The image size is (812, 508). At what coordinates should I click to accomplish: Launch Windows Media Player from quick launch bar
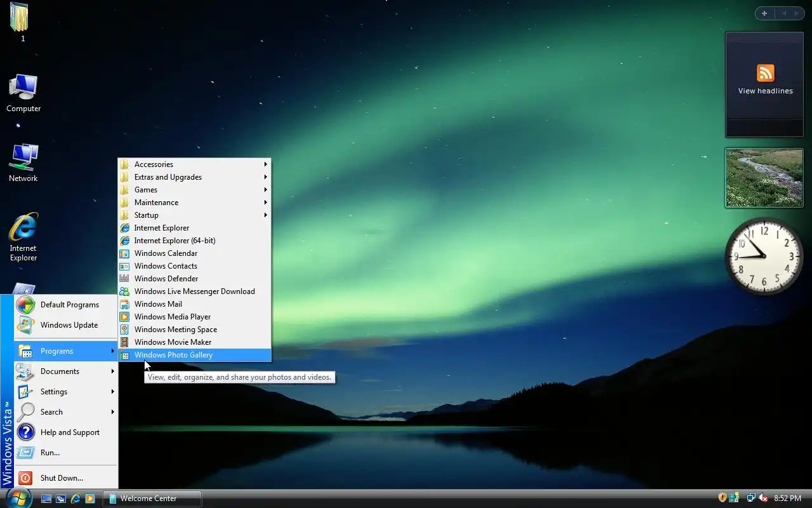click(x=90, y=498)
